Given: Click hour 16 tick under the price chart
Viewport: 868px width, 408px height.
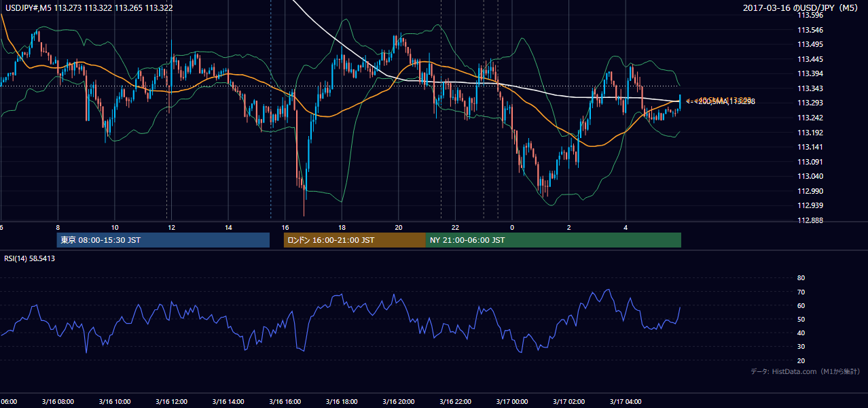Looking at the screenshot, I should pyautogui.click(x=285, y=227).
